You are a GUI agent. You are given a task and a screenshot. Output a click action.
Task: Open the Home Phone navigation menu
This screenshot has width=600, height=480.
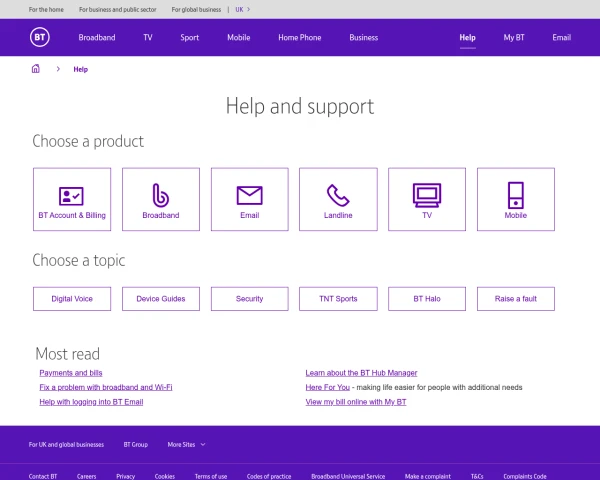(300, 38)
